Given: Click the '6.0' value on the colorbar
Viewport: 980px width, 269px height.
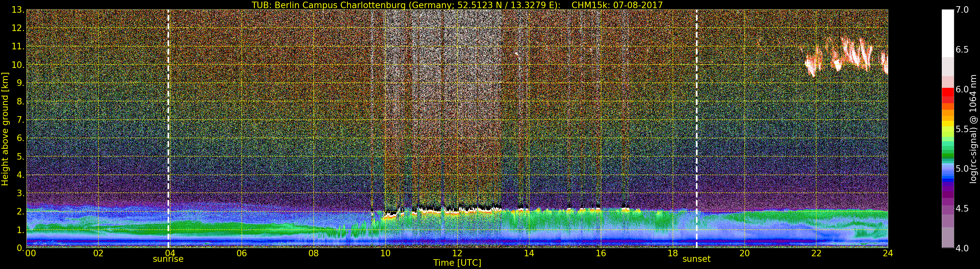Looking at the screenshot, I should tap(962, 89).
